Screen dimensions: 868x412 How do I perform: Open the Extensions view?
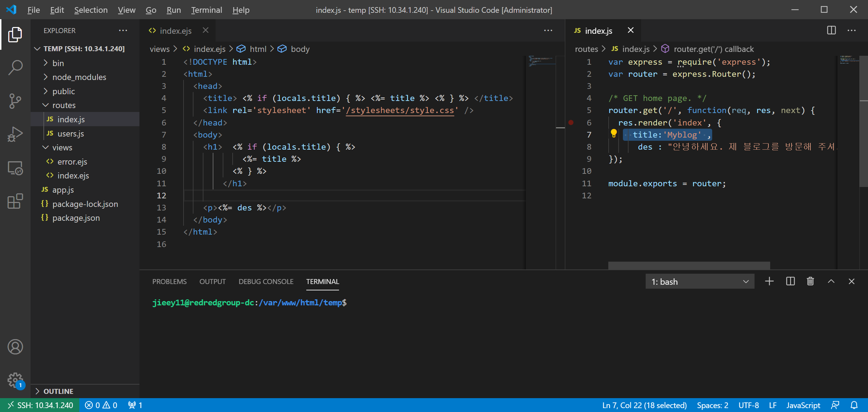15,202
